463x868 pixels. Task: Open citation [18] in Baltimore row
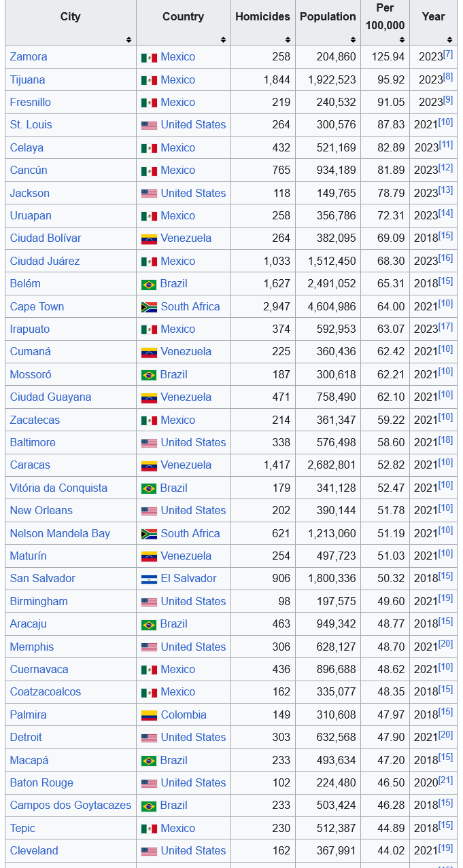pos(445,439)
